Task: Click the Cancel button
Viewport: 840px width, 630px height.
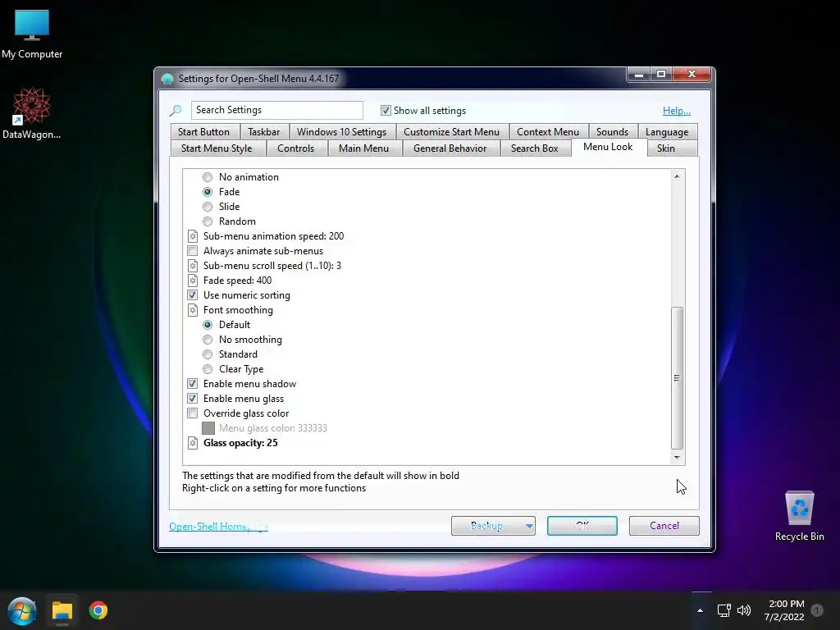Action: coord(664,526)
